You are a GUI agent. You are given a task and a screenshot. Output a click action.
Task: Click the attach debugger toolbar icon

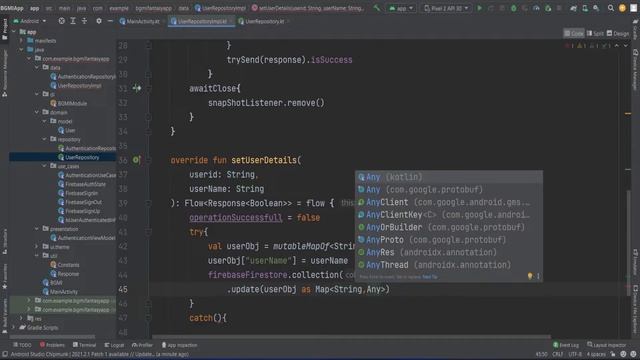(x=548, y=8)
